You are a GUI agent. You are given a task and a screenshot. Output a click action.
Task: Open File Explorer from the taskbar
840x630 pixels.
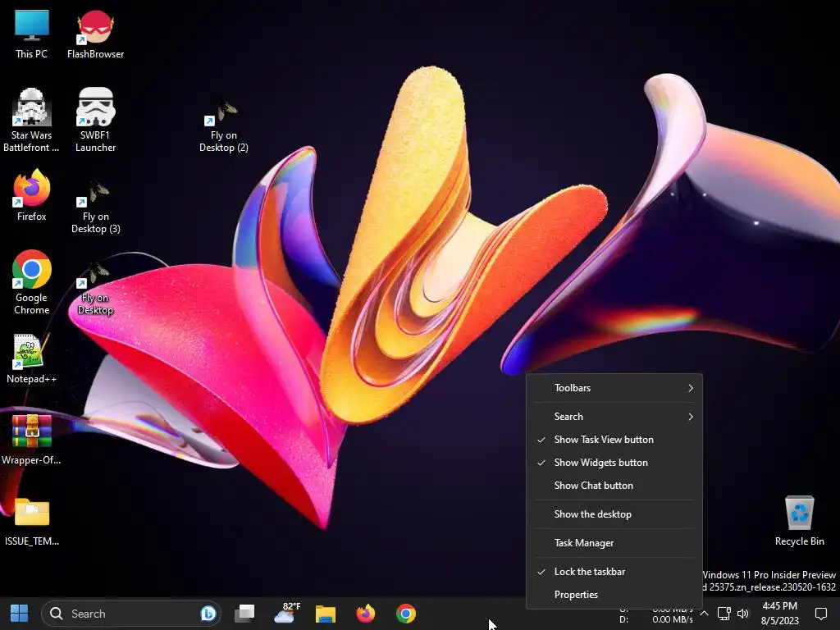(325, 614)
